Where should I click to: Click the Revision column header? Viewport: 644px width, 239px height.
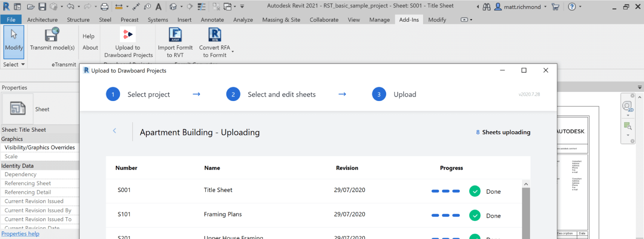click(347, 168)
